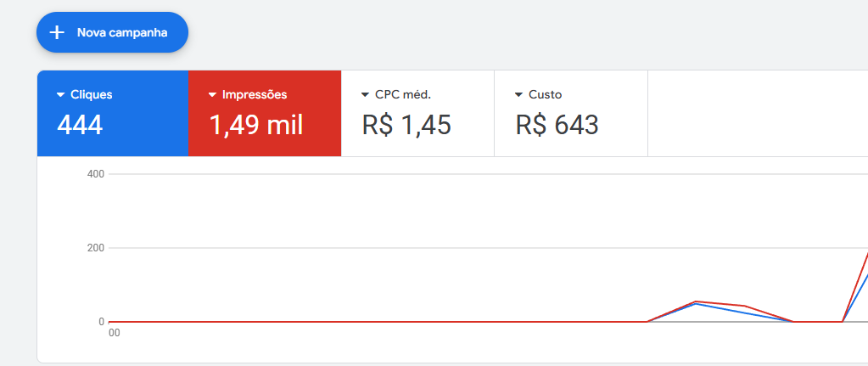
Task: Click the 00 x-axis time label
Action: point(115,333)
